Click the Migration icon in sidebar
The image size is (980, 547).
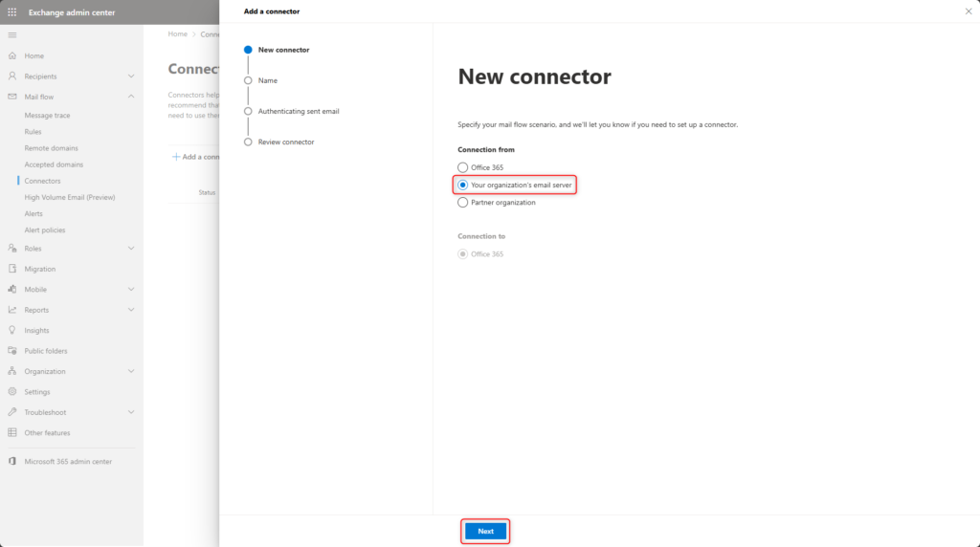pyautogui.click(x=11, y=269)
